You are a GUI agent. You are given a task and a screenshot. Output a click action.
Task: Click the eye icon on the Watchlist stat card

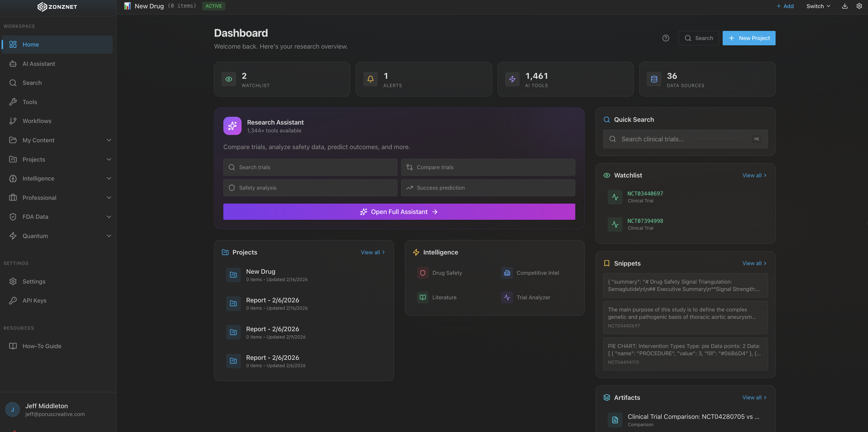228,79
